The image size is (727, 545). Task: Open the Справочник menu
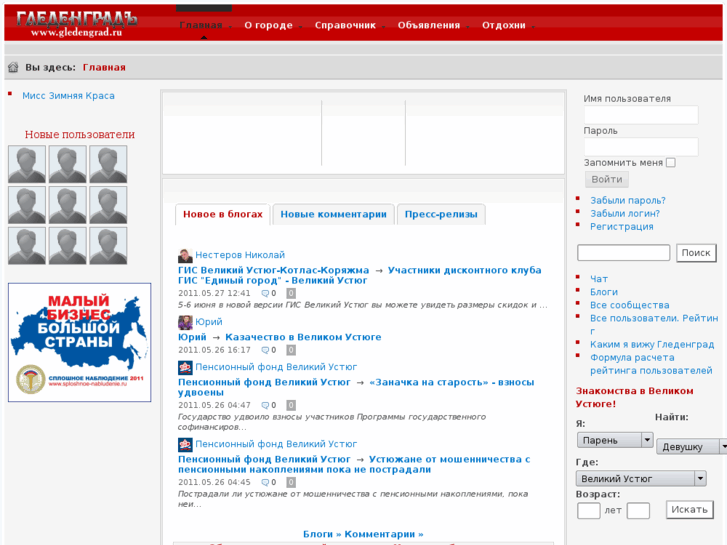click(349, 25)
